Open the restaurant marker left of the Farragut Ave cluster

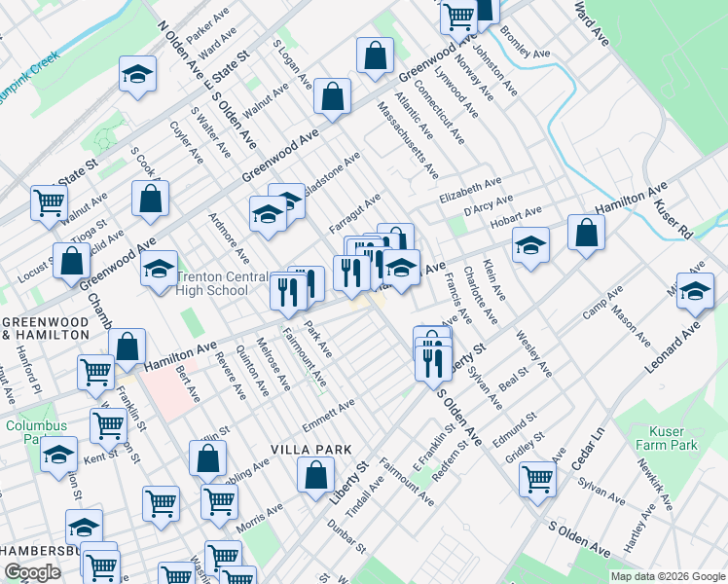click(352, 274)
